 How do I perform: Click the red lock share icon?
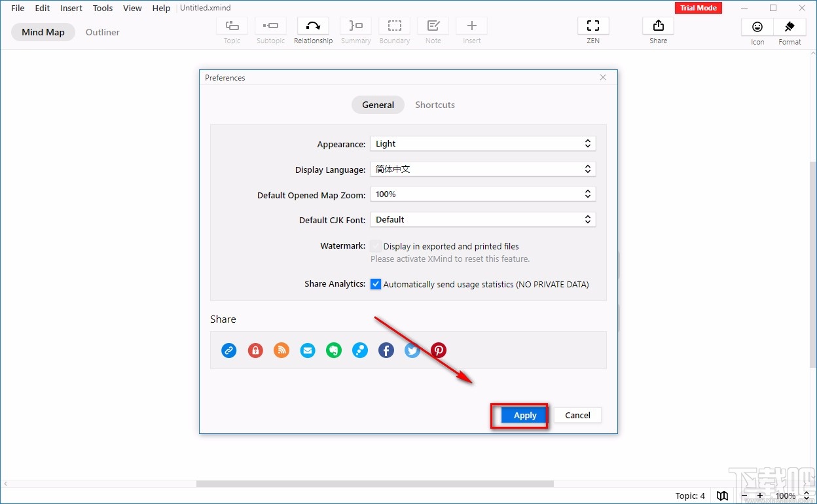(x=255, y=350)
